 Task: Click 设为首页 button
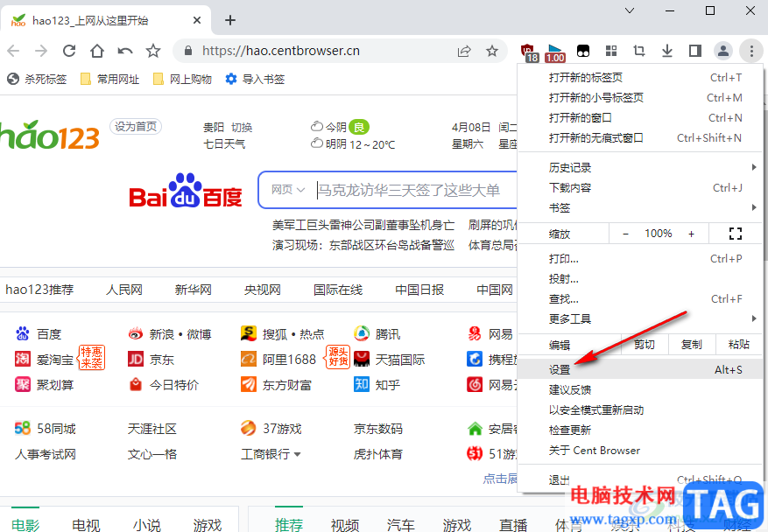click(136, 127)
